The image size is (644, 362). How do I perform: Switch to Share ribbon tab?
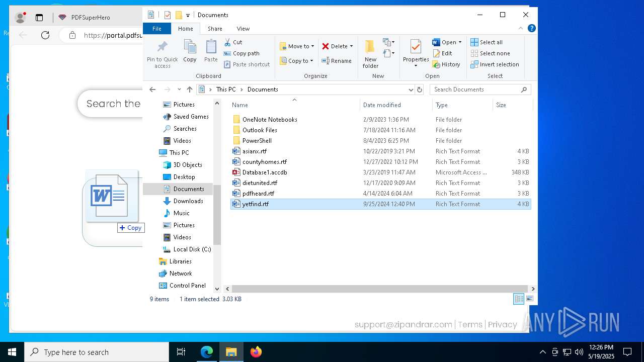coord(215,29)
